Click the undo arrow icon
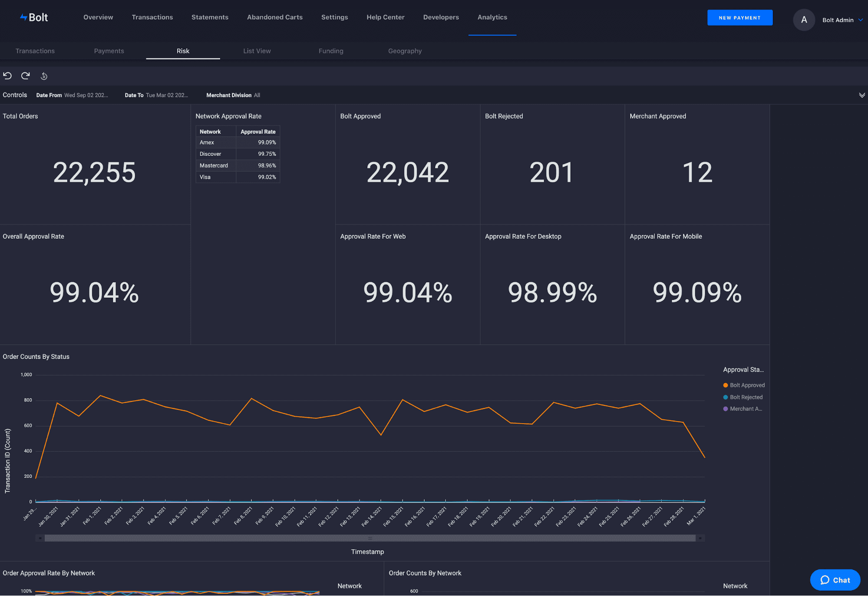 [x=7, y=76]
